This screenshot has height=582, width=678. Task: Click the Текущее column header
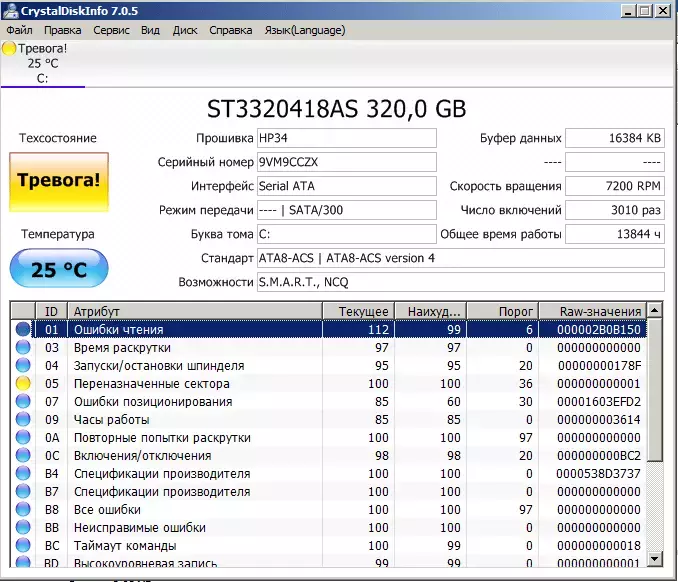[x=358, y=311]
